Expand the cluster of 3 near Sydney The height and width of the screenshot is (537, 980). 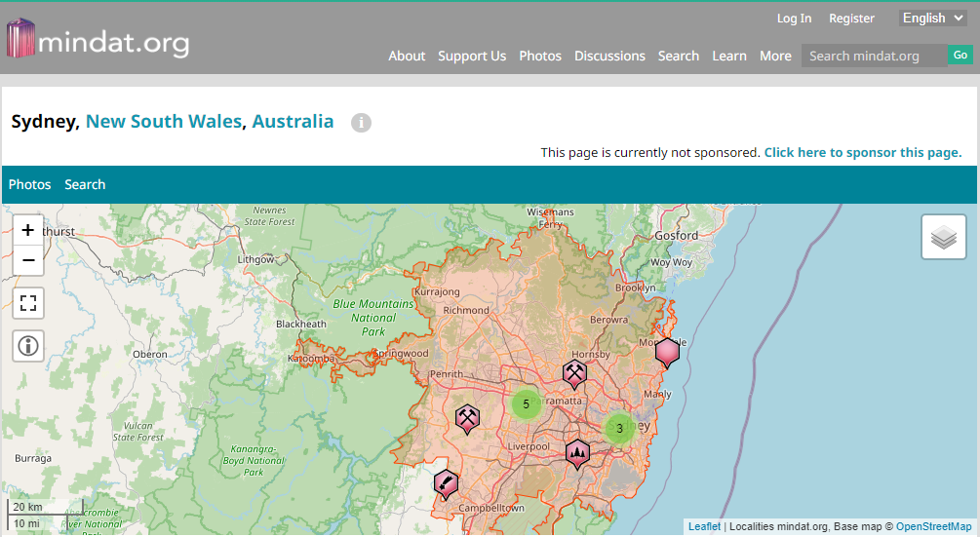coord(619,428)
